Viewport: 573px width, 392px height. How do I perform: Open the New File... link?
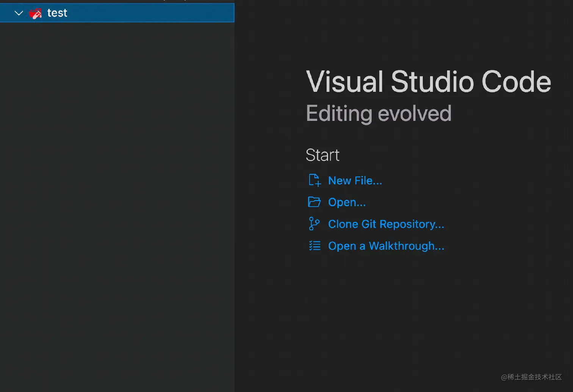pos(355,180)
